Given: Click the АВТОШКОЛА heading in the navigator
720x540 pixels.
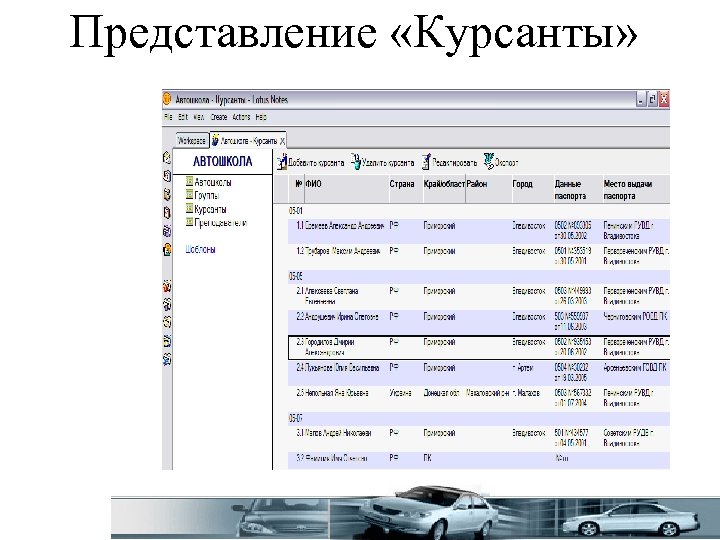Looking at the screenshot, I should (223, 162).
